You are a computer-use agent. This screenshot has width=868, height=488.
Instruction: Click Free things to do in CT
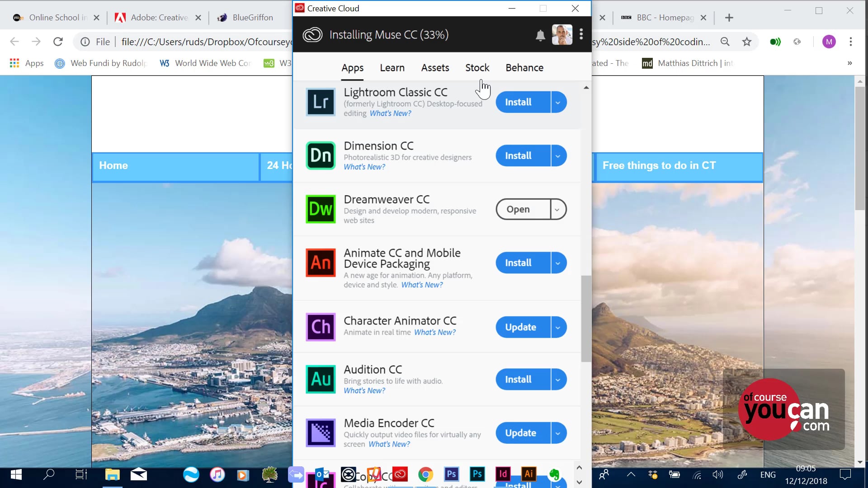click(x=679, y=167)
